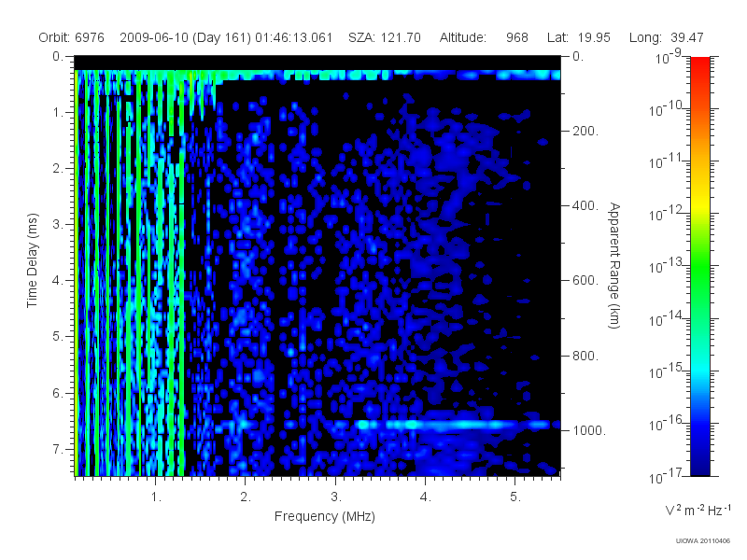Click the color bar label 10^-12
747x560 pixels.
coord(666,214)
